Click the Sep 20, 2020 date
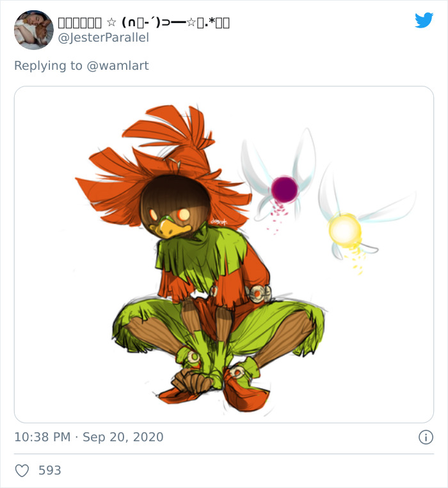The width and height of the screenshot is (448, 488). 123,437
